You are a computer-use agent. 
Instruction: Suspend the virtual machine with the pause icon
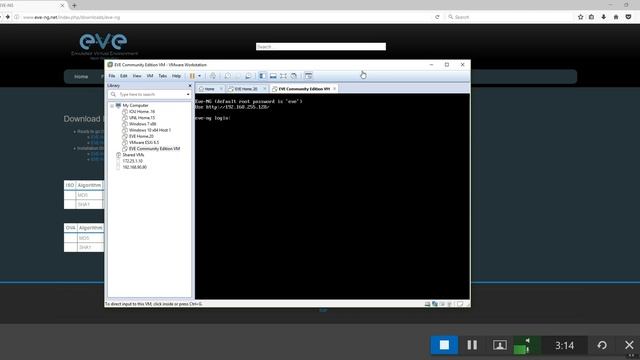192,76
